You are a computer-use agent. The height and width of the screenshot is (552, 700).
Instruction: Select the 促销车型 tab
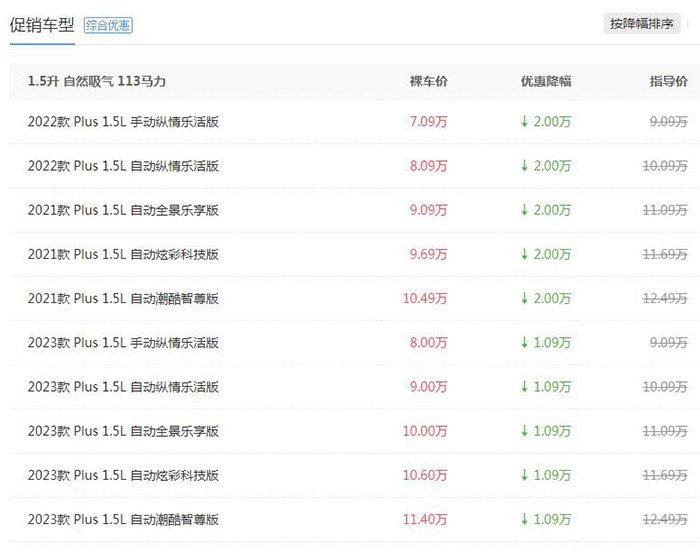(42, 25)
